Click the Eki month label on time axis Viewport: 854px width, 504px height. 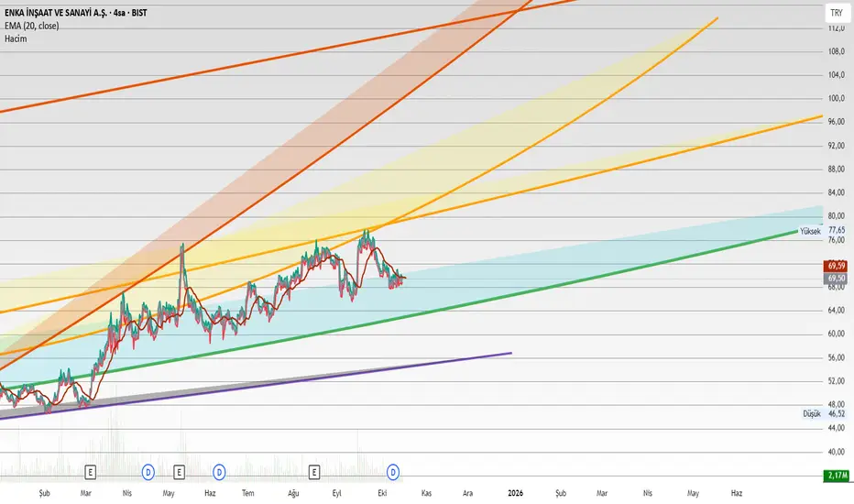pos(382,493)
